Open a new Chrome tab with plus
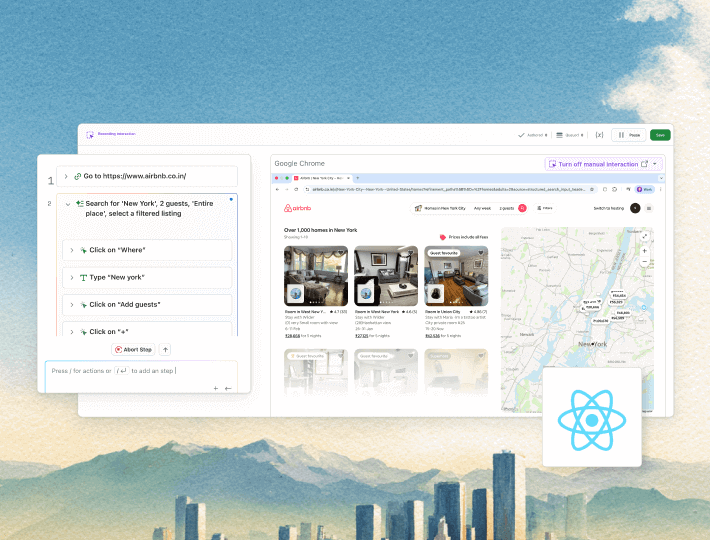 click(358, 178)
